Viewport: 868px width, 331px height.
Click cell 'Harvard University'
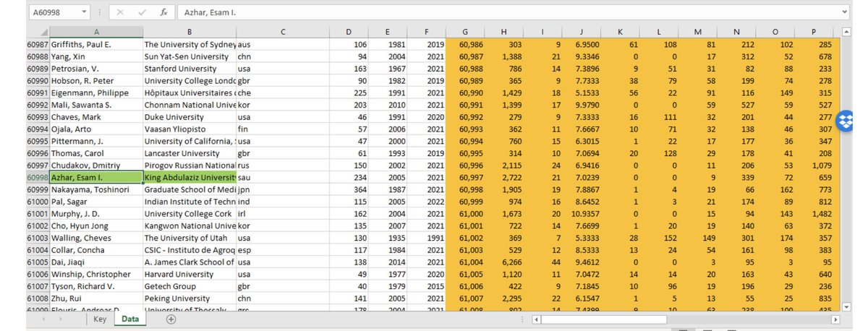point(190,274)
